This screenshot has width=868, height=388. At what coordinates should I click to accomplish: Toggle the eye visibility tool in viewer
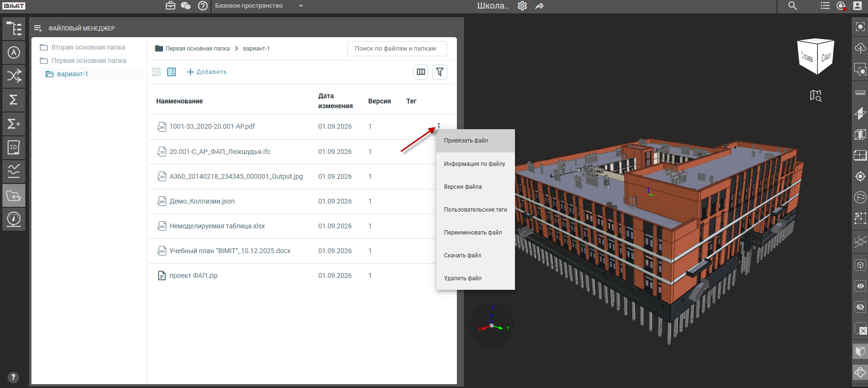pos(860,286)
